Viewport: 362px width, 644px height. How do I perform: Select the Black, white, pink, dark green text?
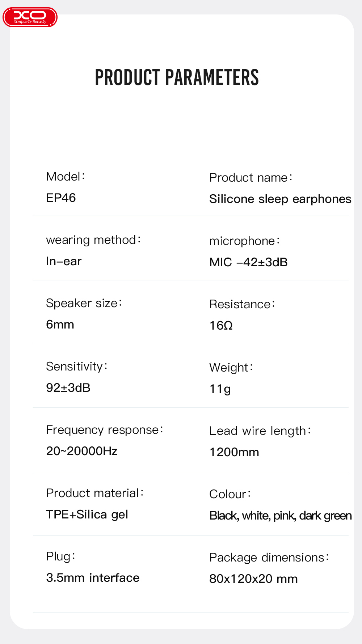(280, 516)
